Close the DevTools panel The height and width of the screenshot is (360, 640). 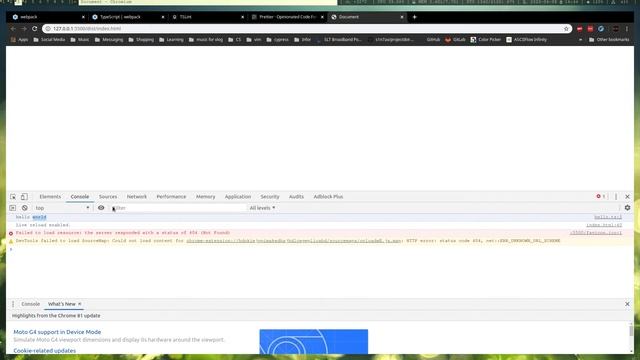pos(627,197)
